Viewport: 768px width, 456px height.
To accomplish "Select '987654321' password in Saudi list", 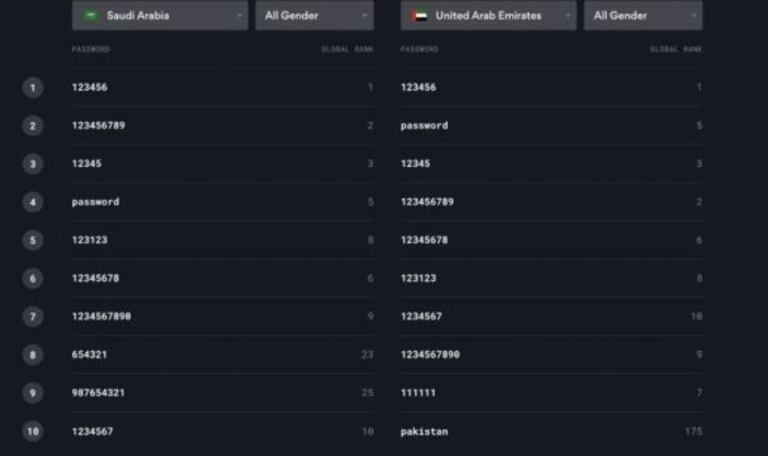I will tap(98, 393).
